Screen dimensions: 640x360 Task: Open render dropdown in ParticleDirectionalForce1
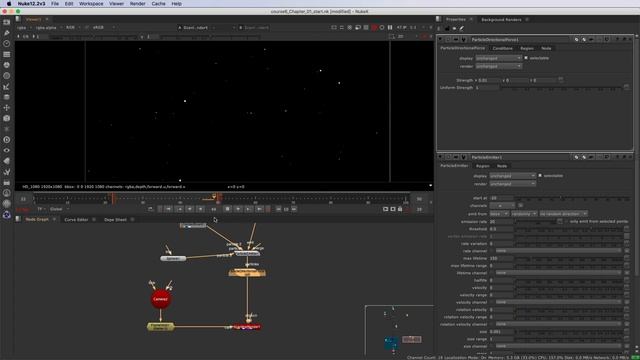pyautogui.click(x=498, y=66)
